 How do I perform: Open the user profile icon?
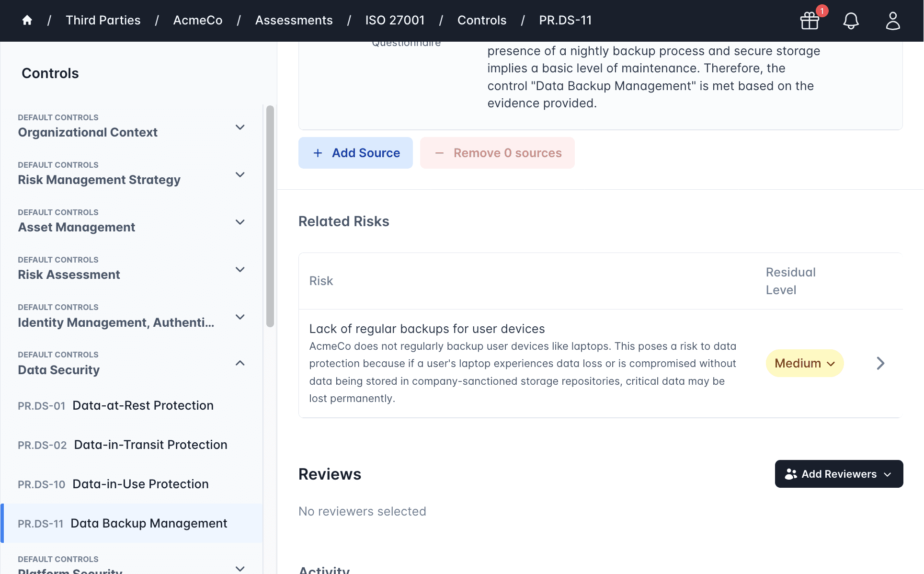pyautogui.click(x=893, y=21)
